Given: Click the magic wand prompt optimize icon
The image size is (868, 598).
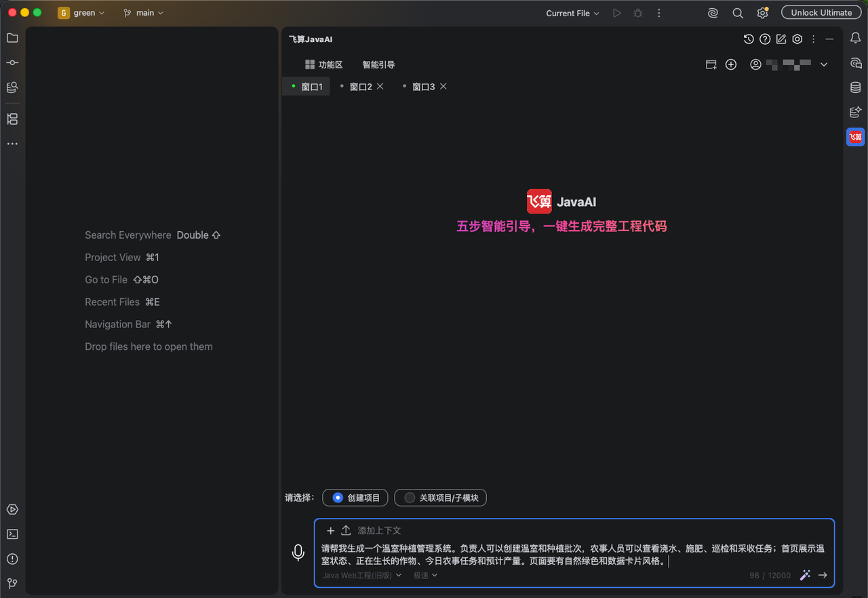Looking at the screenshot, I should tap(805, 575).
